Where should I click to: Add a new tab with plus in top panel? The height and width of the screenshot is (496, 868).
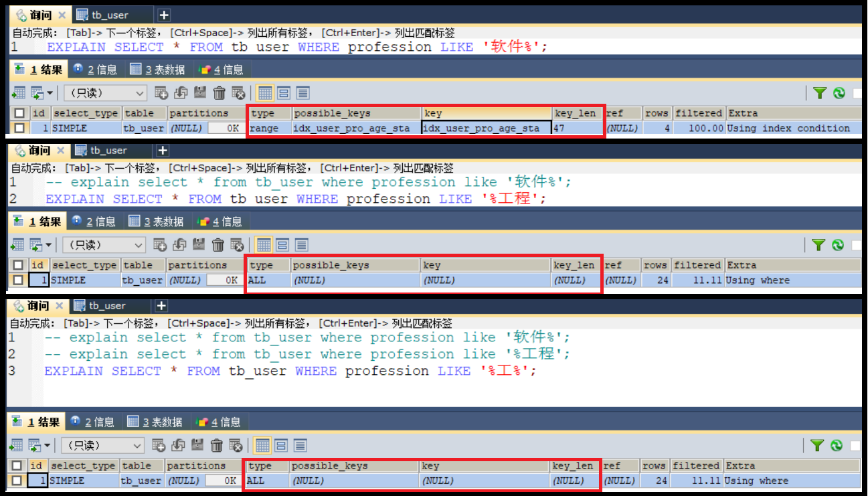(164, 15)
